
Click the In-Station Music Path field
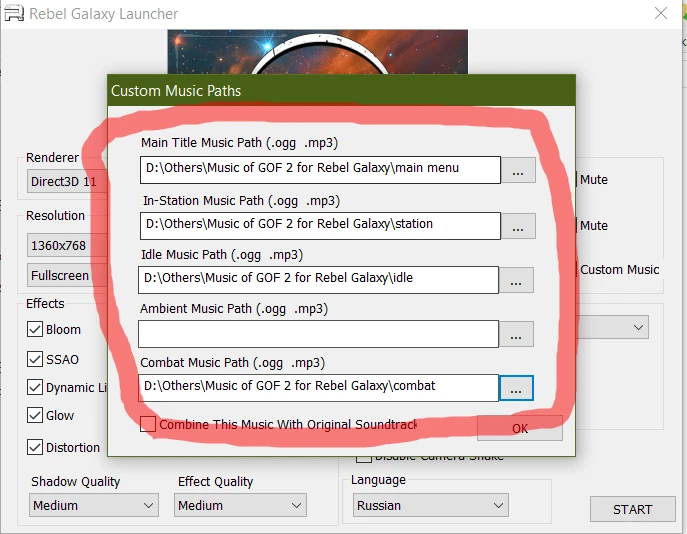point(320,226)
